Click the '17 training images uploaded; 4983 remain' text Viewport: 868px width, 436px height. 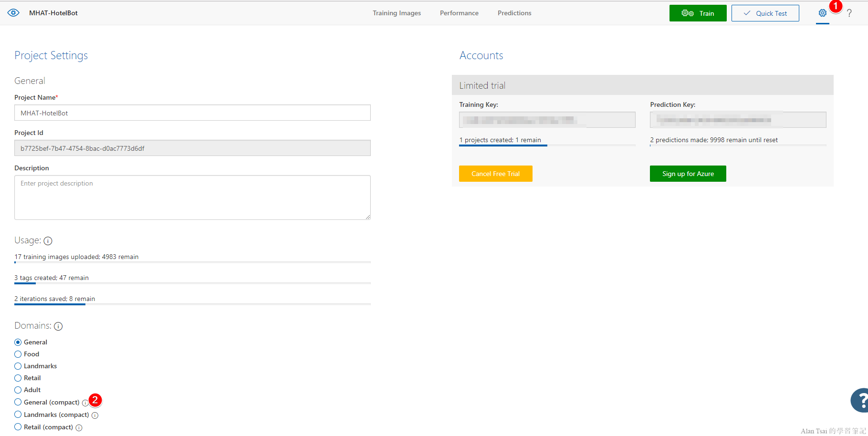tap(76, 257)
